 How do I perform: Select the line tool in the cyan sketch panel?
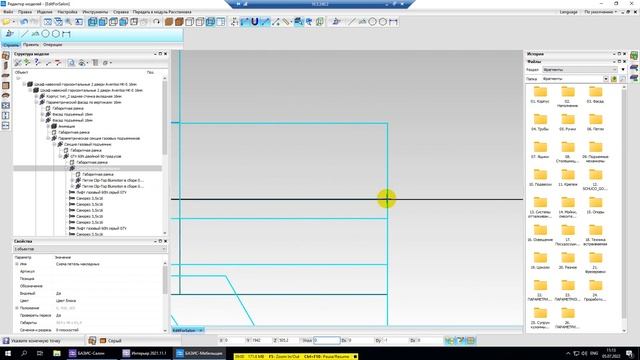coord(25,34)
